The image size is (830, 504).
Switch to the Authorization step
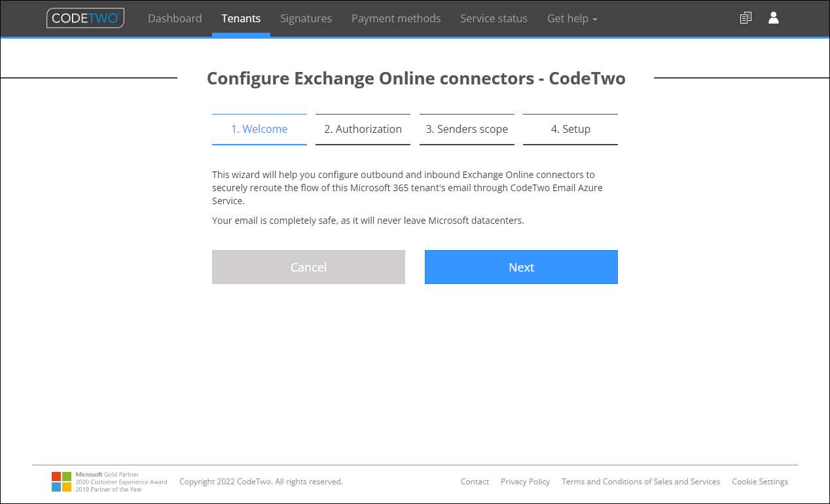coord(363,129)
